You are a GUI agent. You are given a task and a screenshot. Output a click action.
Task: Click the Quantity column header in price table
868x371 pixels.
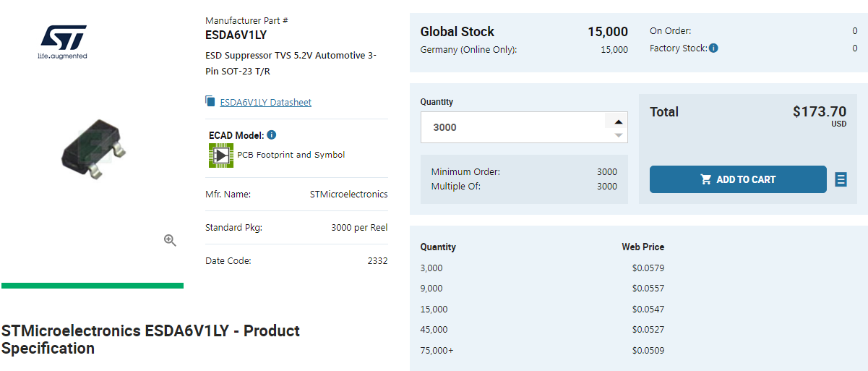coord(438,247)
